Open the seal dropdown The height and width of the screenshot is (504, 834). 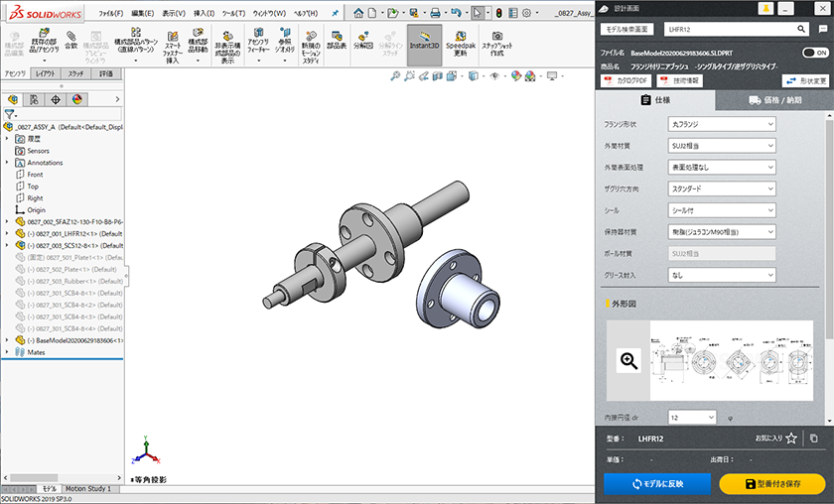(723, 210)
